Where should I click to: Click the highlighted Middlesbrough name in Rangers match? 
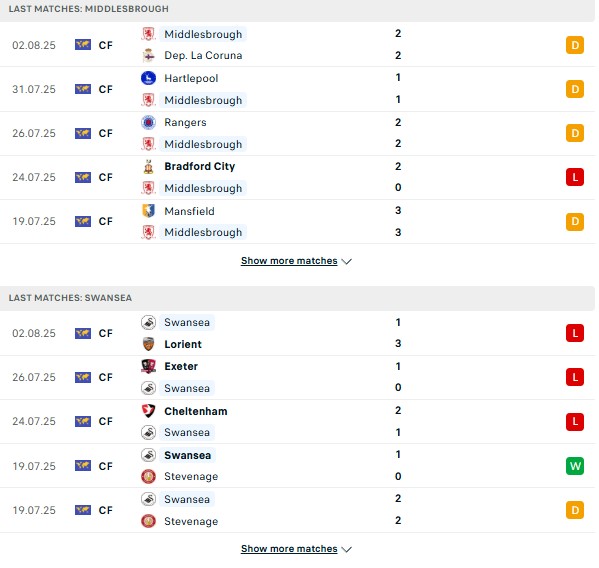tap(203, 144)
